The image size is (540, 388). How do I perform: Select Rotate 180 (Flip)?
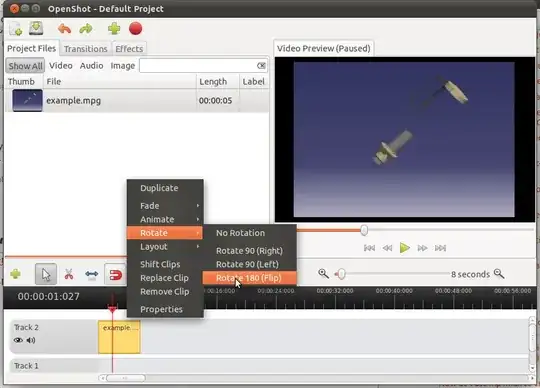249,278
